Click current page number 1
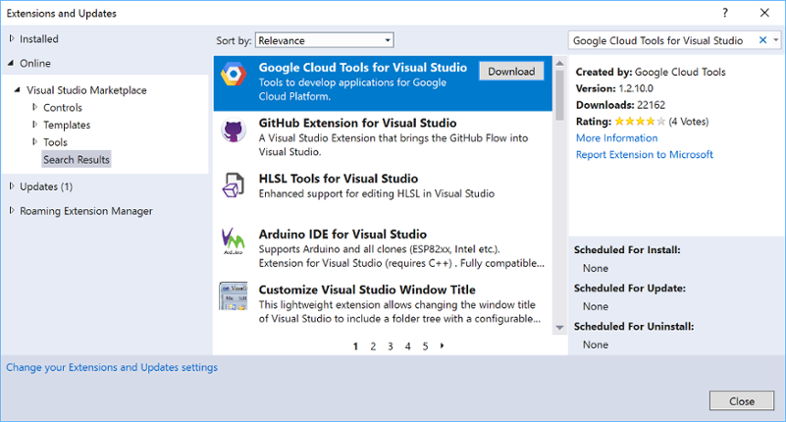The image size is (786, 422). point(355,346)
